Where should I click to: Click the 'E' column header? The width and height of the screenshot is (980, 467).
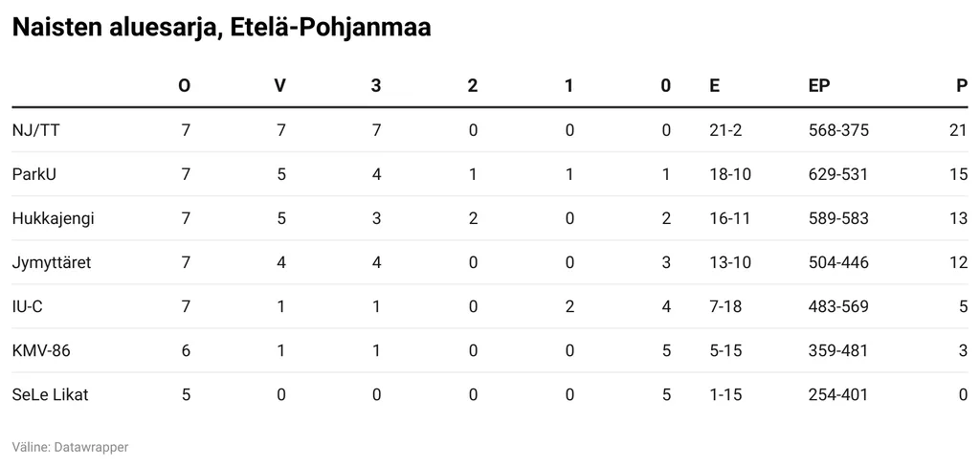[x=715, y=85]
